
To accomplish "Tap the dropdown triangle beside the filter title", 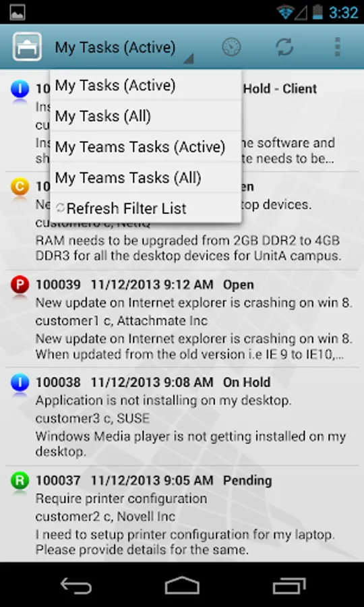I will (x=188, y=59).
